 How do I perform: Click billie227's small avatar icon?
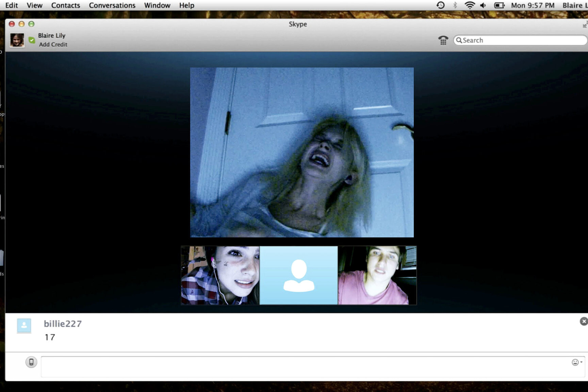pos(24,326)
